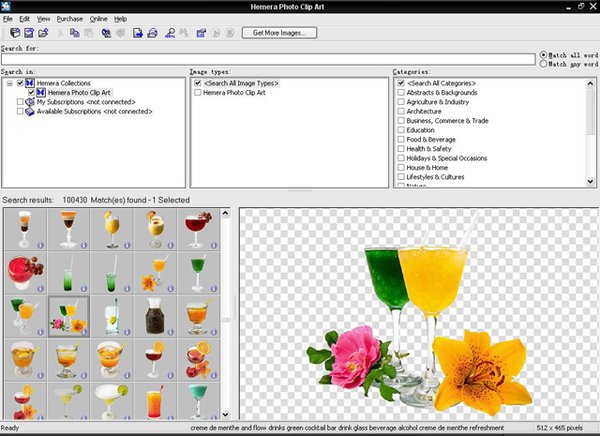Open the Help menu

coord(120,19)
